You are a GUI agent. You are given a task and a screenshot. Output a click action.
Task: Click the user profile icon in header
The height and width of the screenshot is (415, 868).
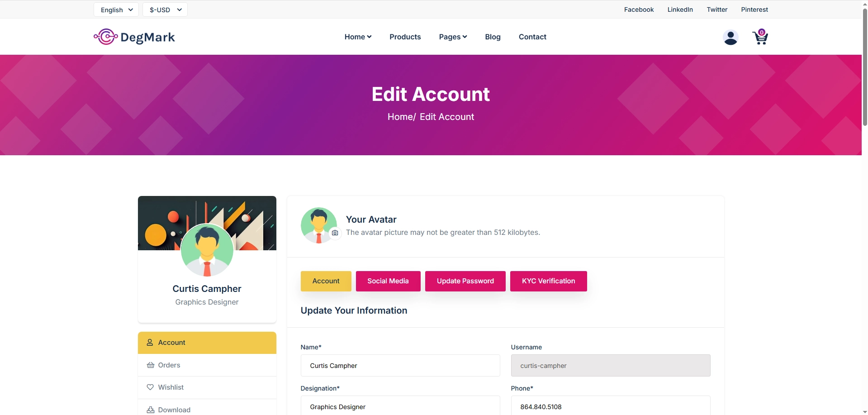coord(730,37)
